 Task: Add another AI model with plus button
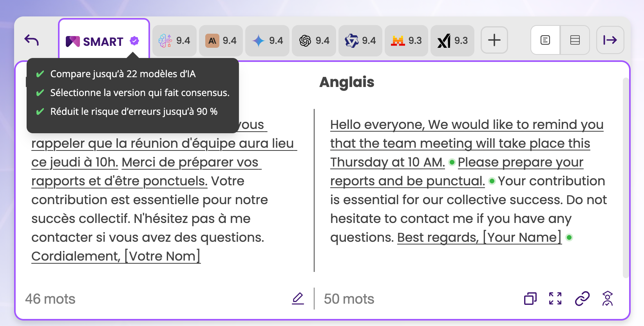coord(494,40)
